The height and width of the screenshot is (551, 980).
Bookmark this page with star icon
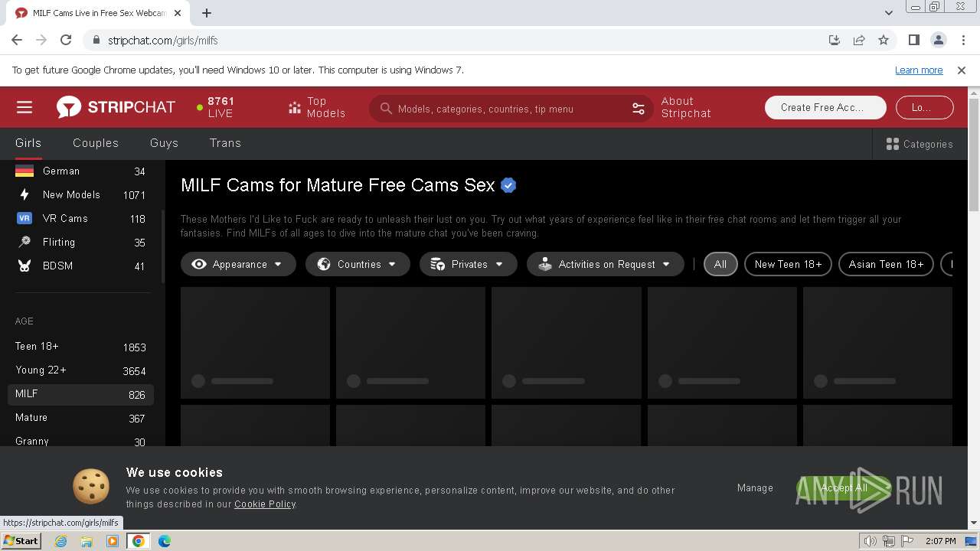pyautogui.click(x=884, y=40)
